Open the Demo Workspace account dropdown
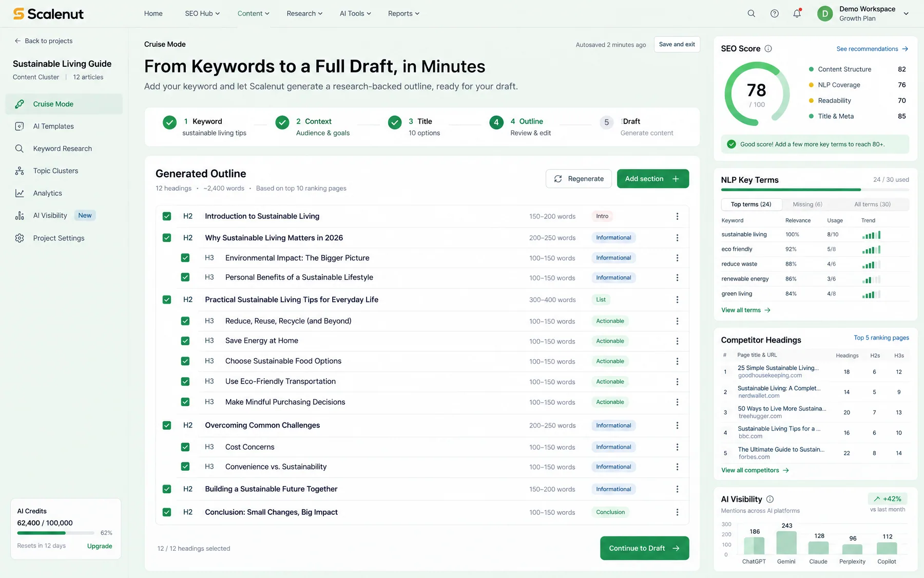 (863, 13)
